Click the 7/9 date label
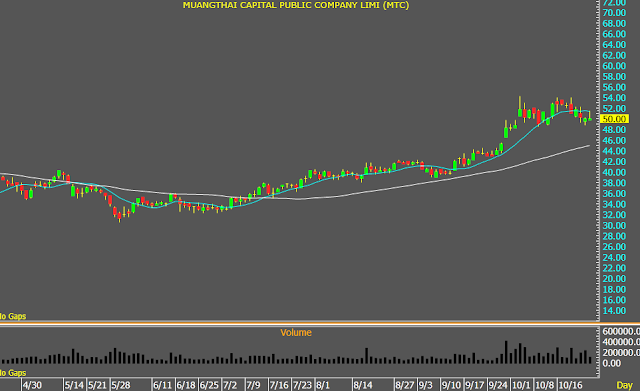Screen dimensions: 640x391 tap(253, 385)
